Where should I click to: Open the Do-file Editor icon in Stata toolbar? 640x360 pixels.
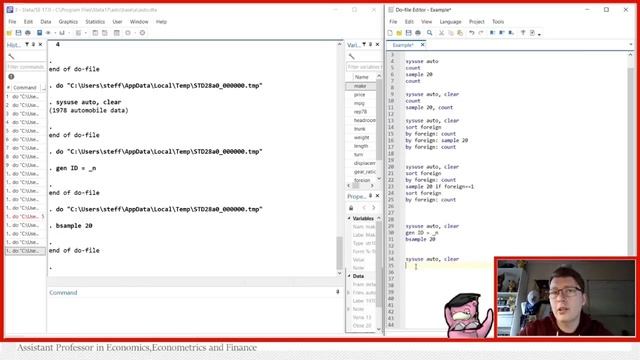pos(78,33)
